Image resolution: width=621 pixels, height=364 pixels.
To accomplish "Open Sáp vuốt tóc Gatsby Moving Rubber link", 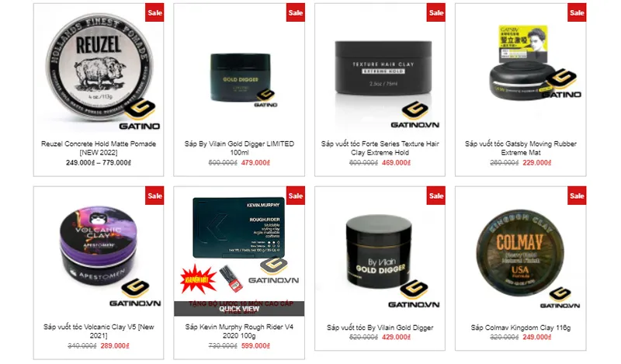I will [520, 148].
